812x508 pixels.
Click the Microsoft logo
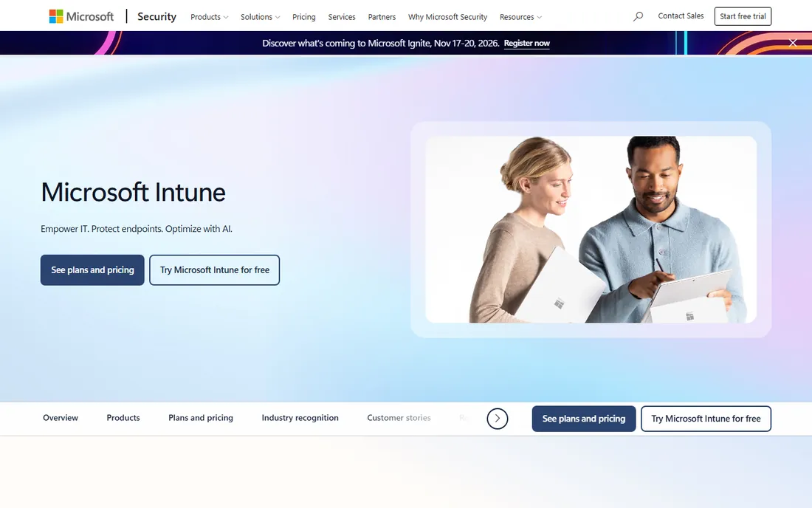[81, 16]
